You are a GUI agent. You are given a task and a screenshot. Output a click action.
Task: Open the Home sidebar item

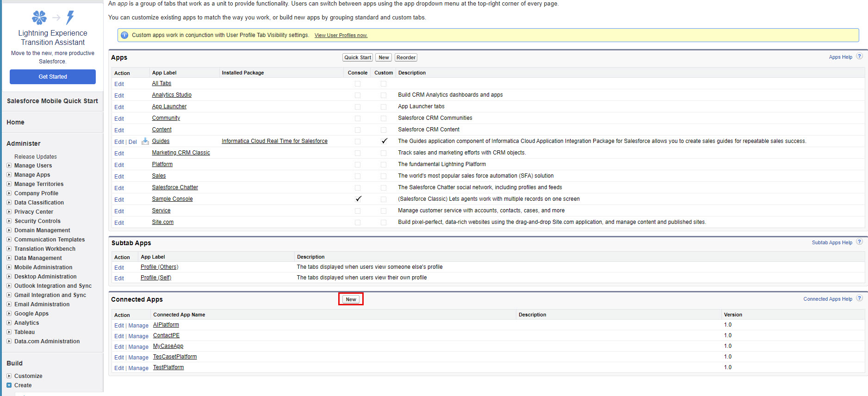point(15,122)
